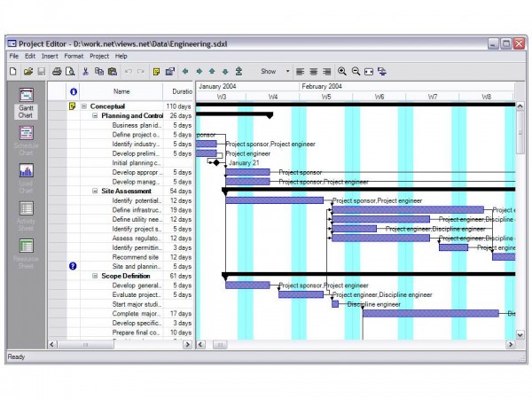This screenshot has width=532, height=399.
Task: Open the properties toolbar icon
Action: (x=169, y=71)
